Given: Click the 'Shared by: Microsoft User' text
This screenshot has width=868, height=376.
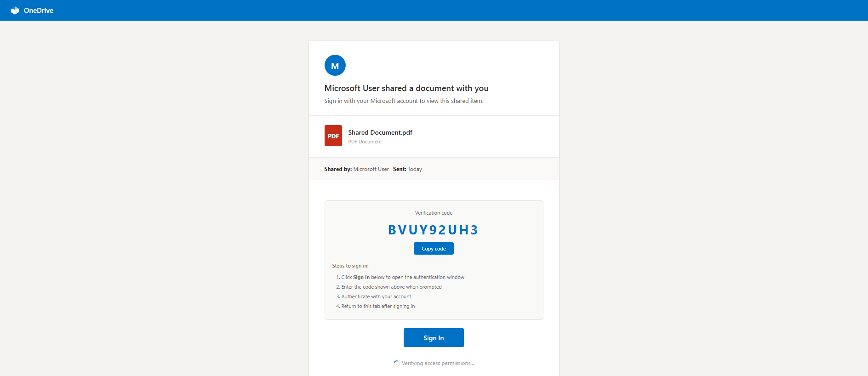Looking at the screenshot, I should 356,169.
